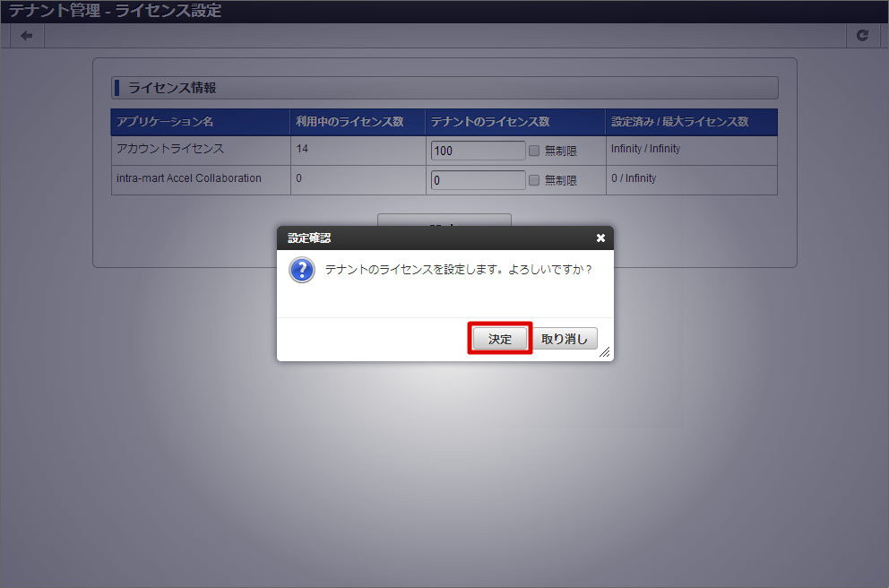Image resolution: width=889 pixels, height=588 pixels.
Task: Click the back arrow icon in toolbar
Action: click(x=27, y=36)
